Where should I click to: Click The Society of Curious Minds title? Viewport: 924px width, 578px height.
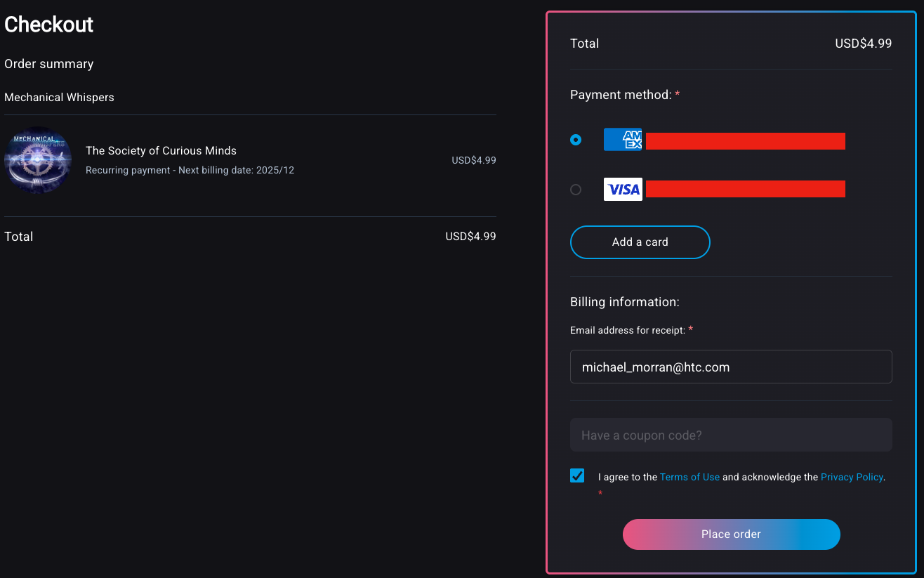(161, 151)
